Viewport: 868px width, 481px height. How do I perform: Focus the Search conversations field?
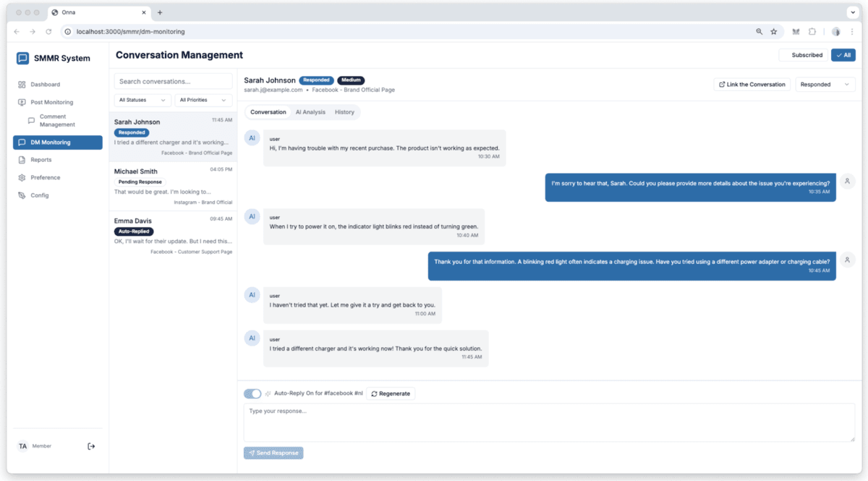[173, 82]
